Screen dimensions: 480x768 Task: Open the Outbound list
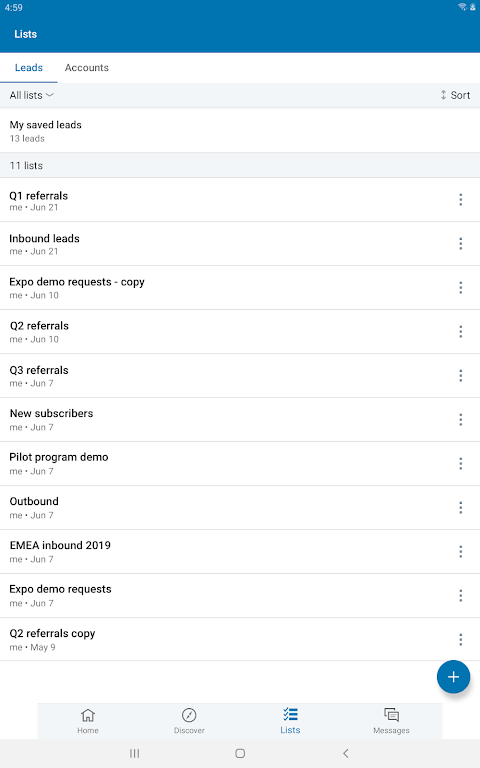point(225,507)
